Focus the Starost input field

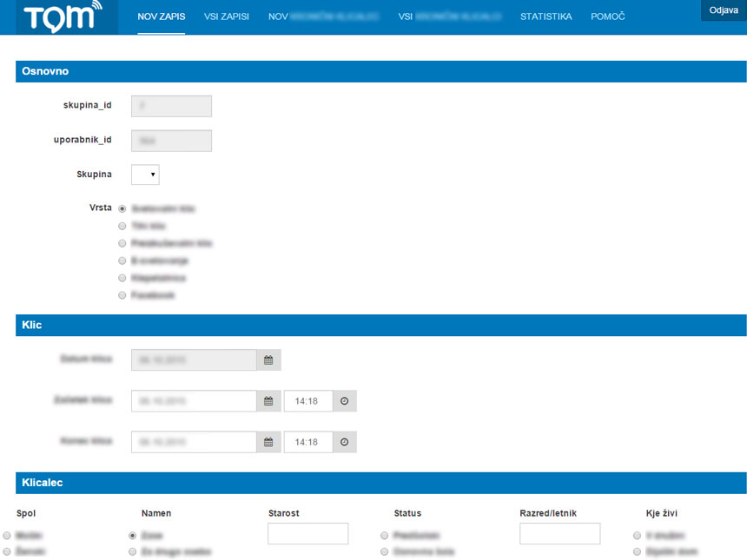point(307,534)
